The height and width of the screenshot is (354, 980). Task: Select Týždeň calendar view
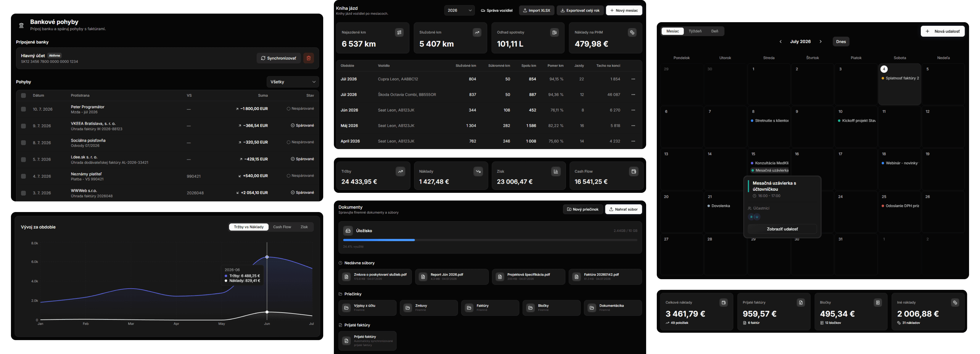(695, 31)
